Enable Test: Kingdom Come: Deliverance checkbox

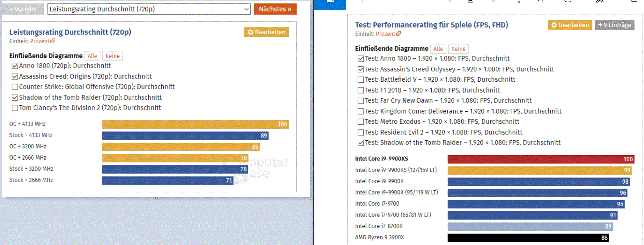[361, 111]
